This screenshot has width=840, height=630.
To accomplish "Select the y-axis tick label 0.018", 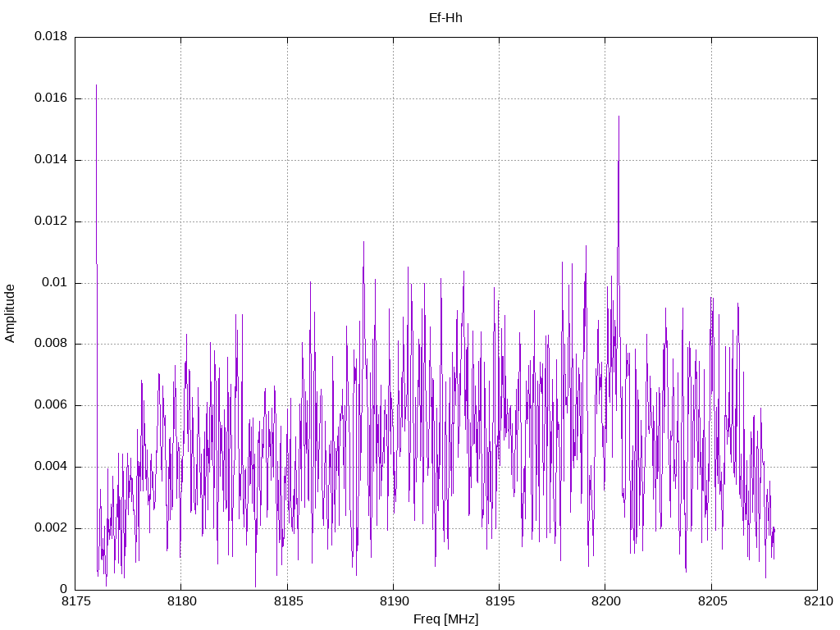I will click(51, 36).
